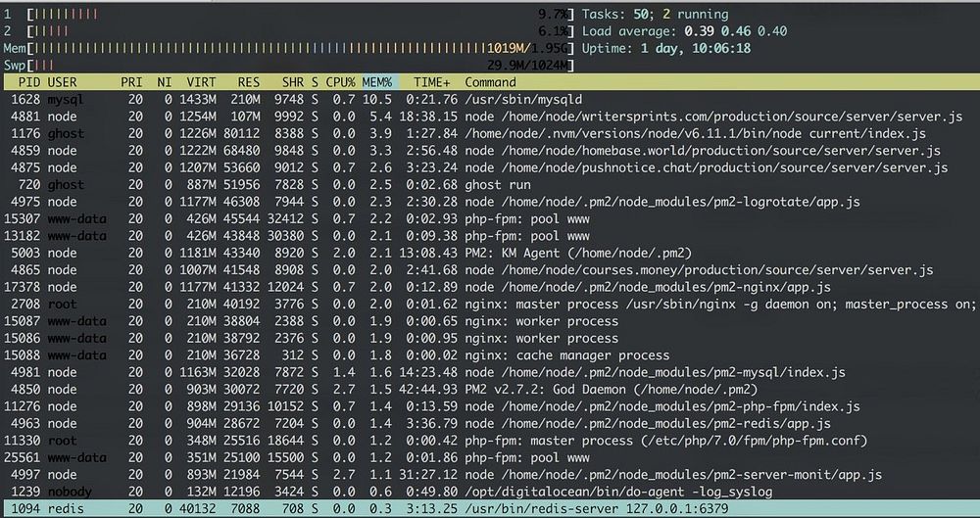Select the writersprints.com server.js process row

click(490, 117)
